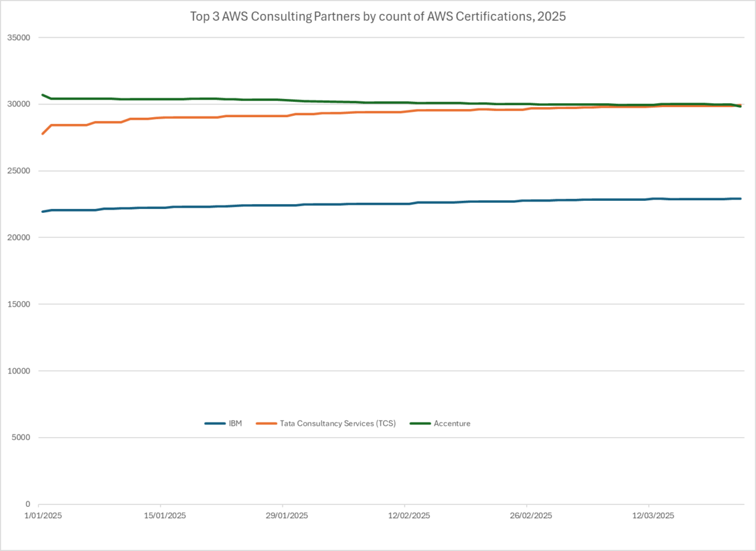756x551 pixels.
Task: Select the 20000 horizontal gridline
Action: [378, 237]
